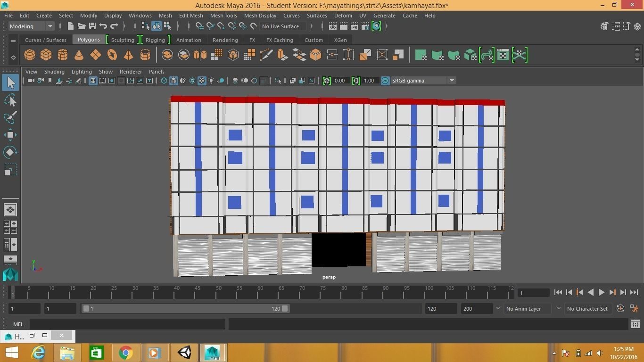Toggle snap to curves
Screen dimensions: 644x362
click(210, 26)
